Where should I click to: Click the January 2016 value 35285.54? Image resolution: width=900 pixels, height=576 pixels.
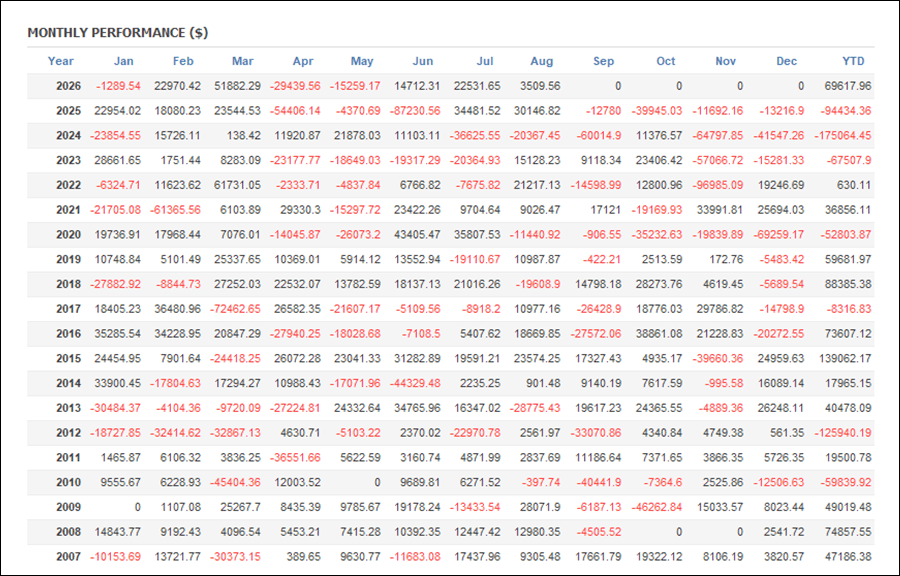tap(118, 334)
